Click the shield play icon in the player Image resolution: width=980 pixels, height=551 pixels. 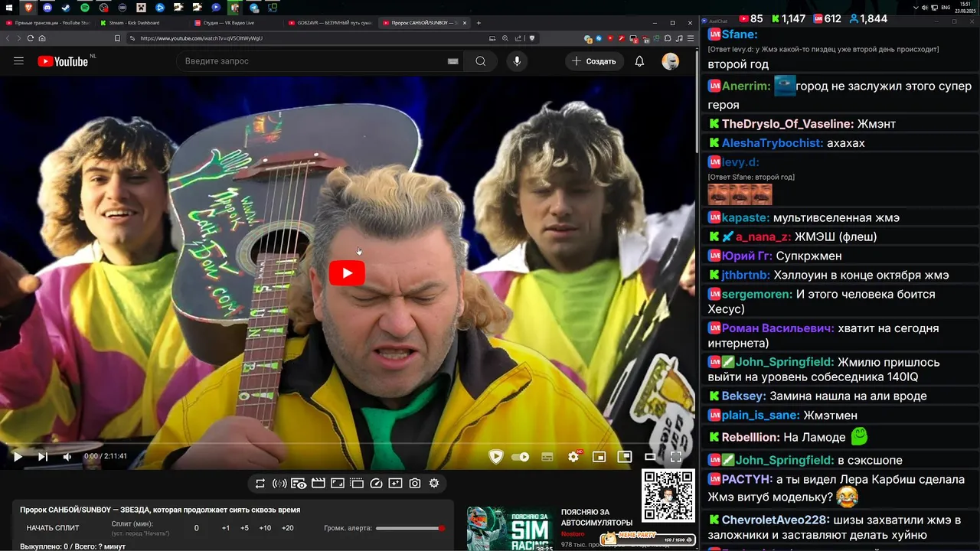(496, 457)
